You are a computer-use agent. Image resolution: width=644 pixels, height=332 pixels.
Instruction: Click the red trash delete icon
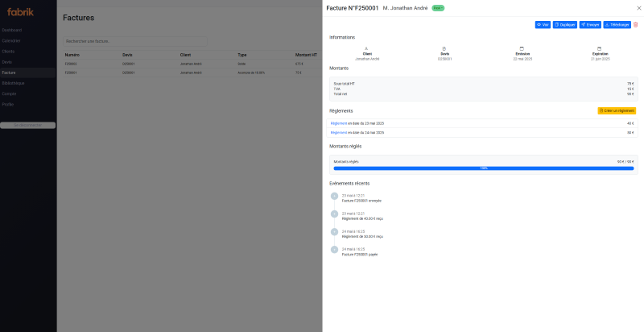635,25
